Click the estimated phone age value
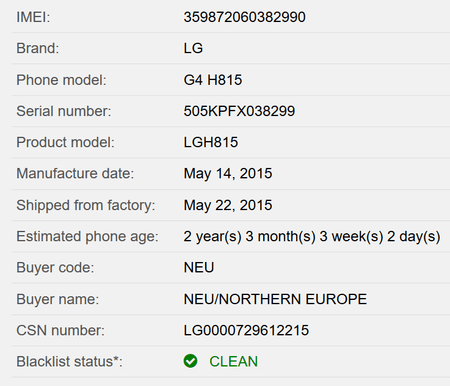The width and height of the screenshot is (450, 386). 312,237
